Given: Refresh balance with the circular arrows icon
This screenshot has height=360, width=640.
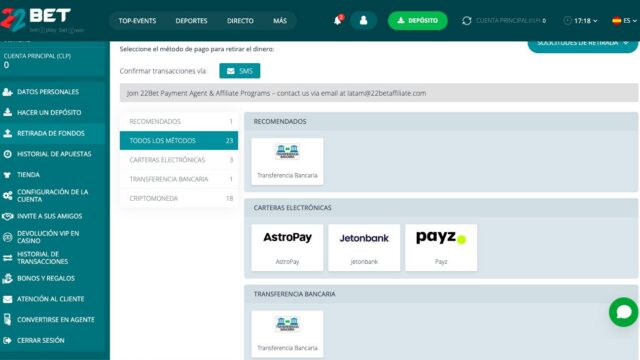Looking at the screenshot, I should [x=467, y=20].
